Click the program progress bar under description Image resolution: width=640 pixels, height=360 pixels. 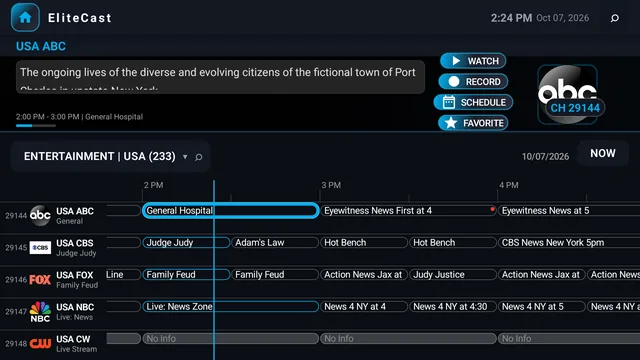36,126
